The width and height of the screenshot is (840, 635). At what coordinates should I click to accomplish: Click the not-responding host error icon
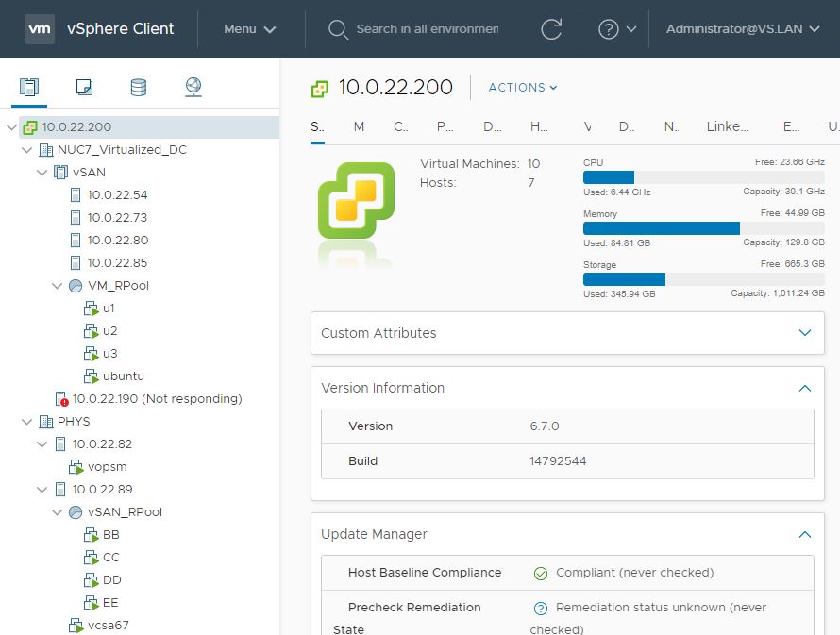[x=62, y=399]
